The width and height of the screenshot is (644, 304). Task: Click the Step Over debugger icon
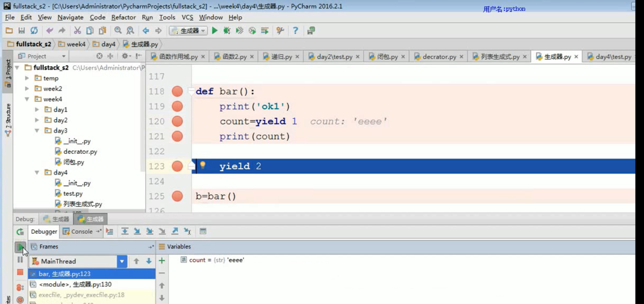click(125, 231)
